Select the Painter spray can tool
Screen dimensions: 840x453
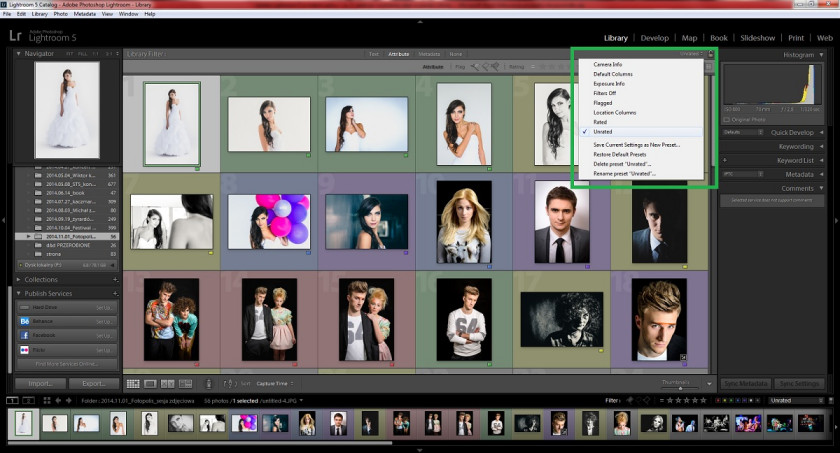coord(209,383)
